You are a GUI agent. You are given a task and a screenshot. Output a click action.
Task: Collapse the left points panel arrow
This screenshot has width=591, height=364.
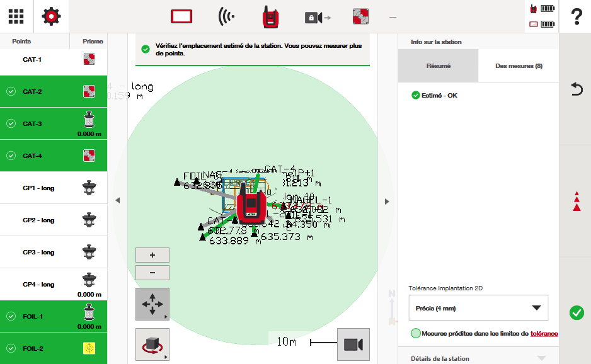pyautogui.click(x=117, y=201)
